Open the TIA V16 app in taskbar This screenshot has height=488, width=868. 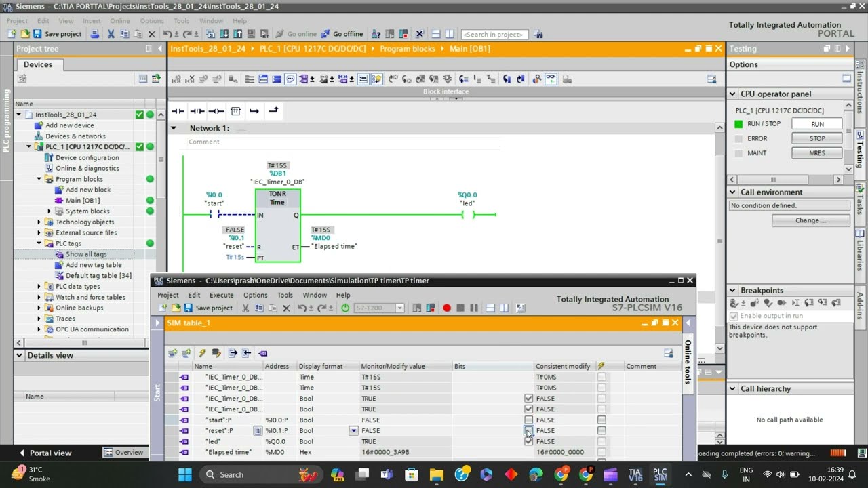[x=635, y=474]
